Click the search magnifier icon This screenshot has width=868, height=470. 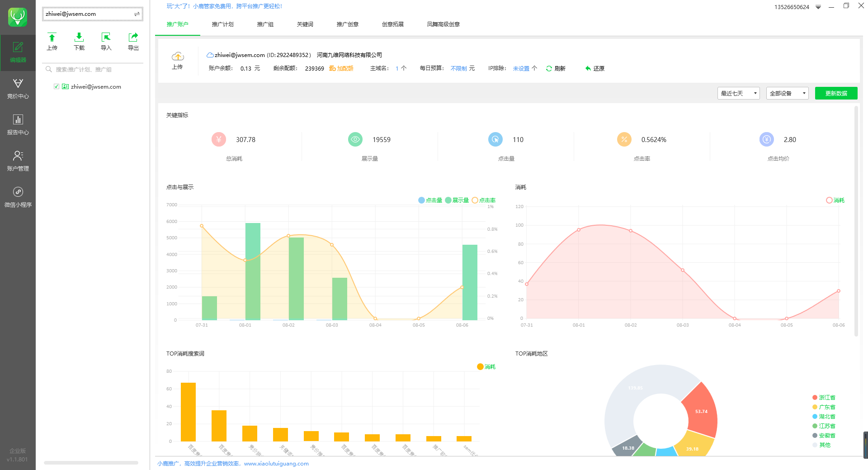(49, 69)
